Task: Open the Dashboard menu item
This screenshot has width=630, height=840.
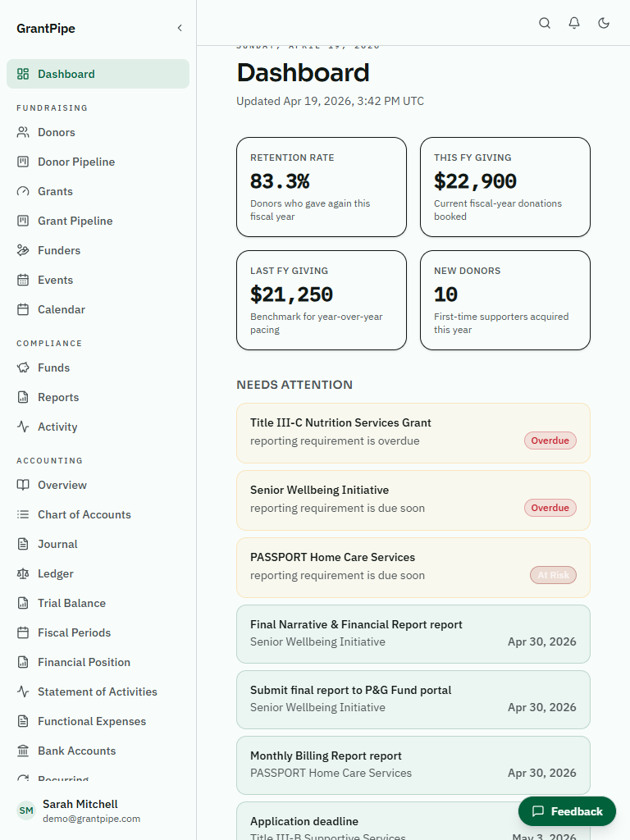Action: (98, 74)
